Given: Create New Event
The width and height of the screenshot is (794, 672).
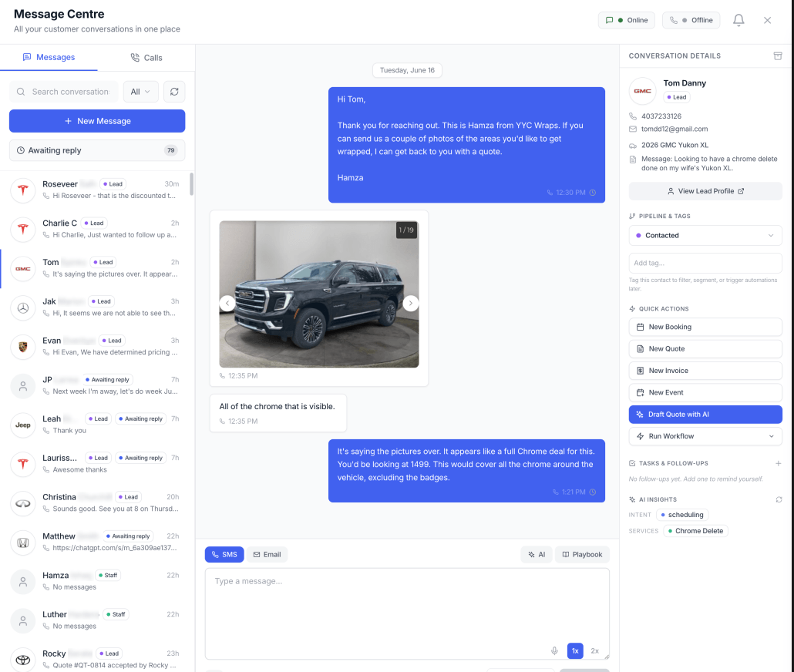Looking at the screenshot, I should click(705, 392).
